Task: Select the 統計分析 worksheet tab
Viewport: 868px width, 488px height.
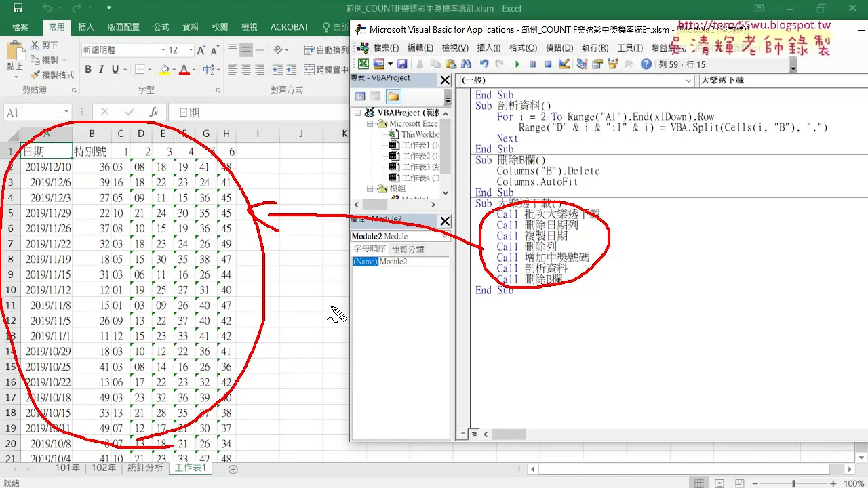Action: [x=145, y=468]
